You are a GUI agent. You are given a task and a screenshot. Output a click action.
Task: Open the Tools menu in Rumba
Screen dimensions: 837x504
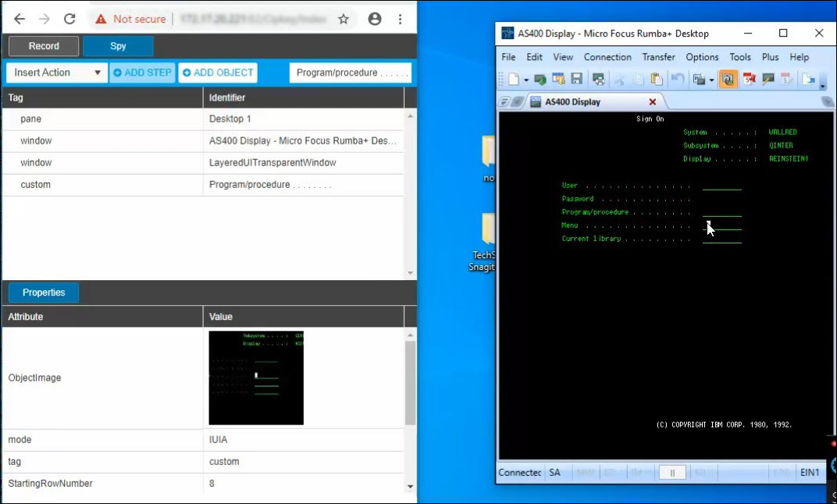(x=740, y=57)
